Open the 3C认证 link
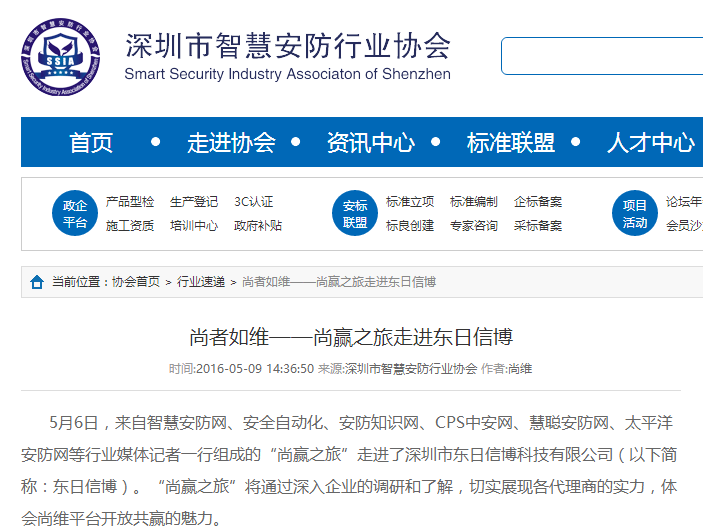703x531 pixels. pos(254,202)
